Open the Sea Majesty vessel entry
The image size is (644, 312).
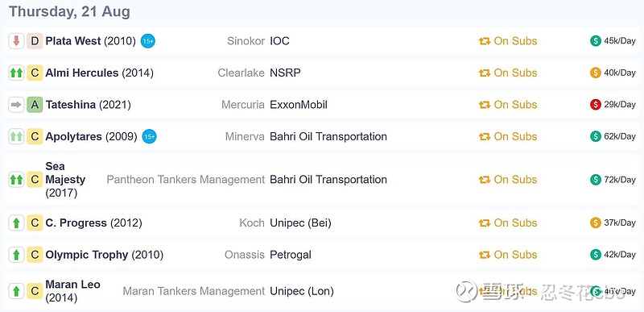66,180
